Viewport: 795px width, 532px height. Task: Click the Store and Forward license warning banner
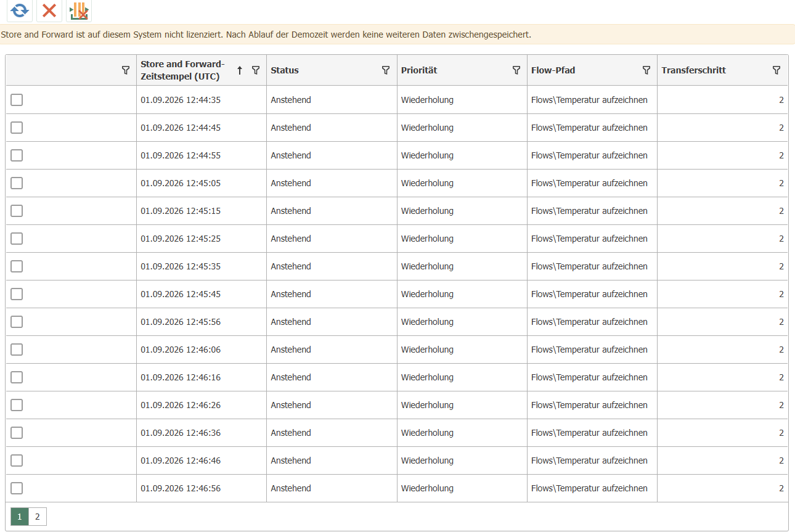tap(397, 35)
